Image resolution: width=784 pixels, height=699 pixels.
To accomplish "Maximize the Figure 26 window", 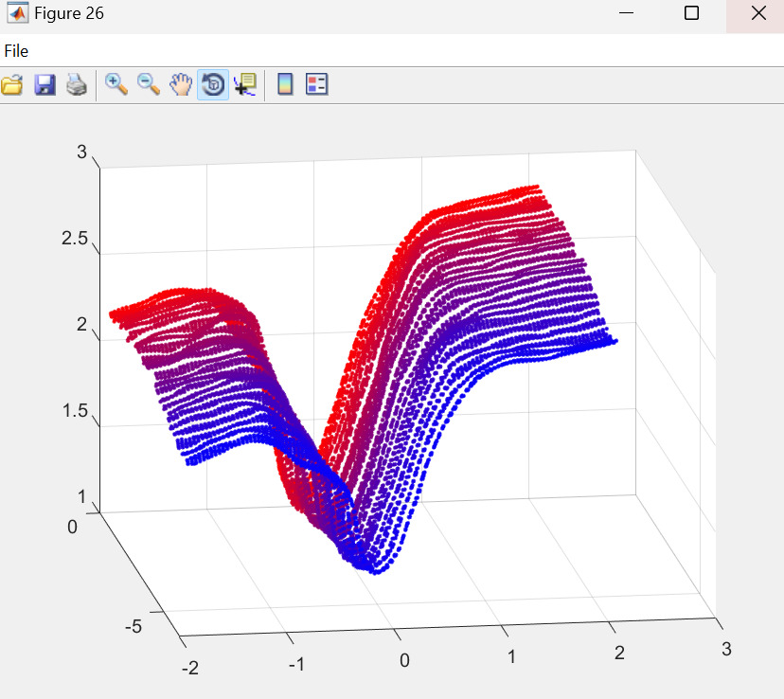I will pos(691,13).
